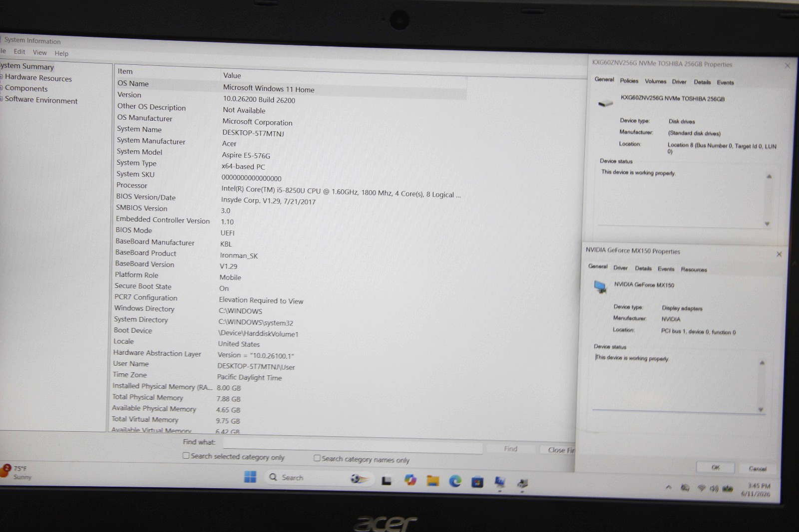Open Events tab in MX150 properties

click(666, 268)
